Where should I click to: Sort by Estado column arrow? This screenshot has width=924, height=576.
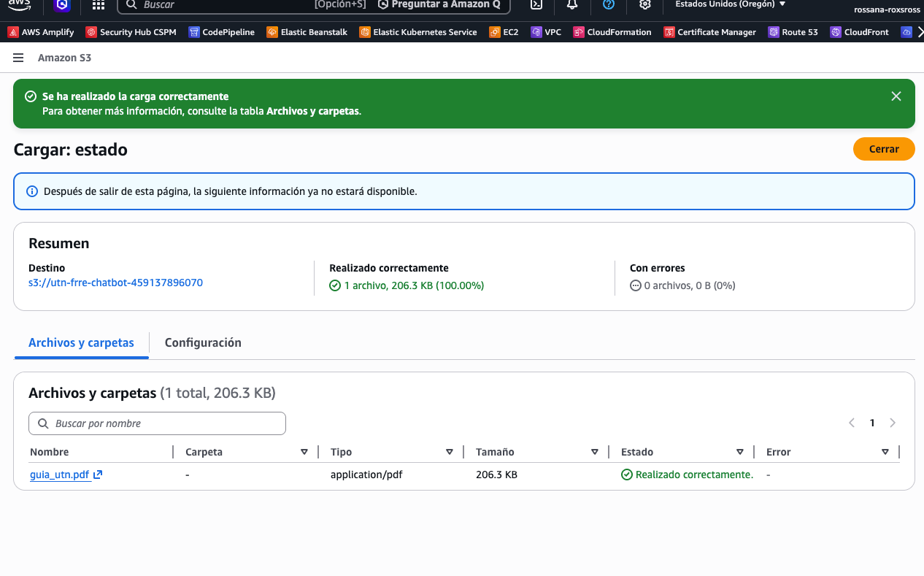740,452
